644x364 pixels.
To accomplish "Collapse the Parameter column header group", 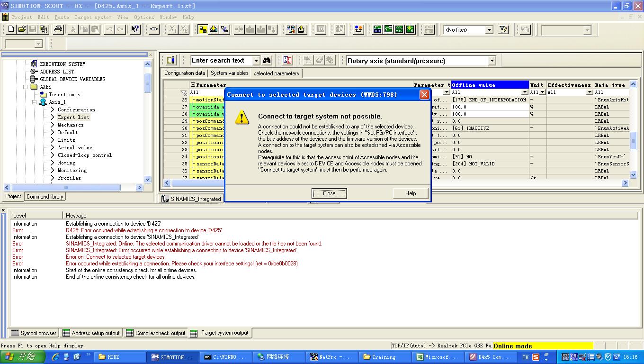I will (x=193, y=85).
